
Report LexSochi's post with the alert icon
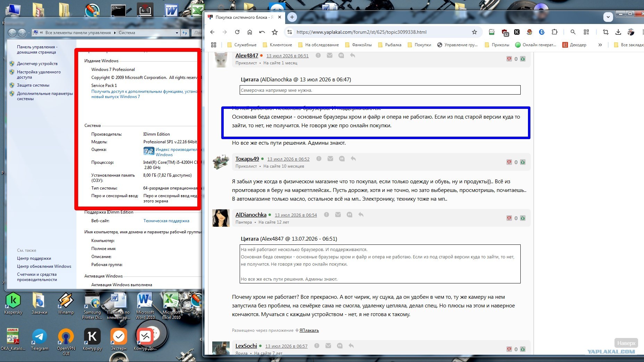click(x=317, y=346)
